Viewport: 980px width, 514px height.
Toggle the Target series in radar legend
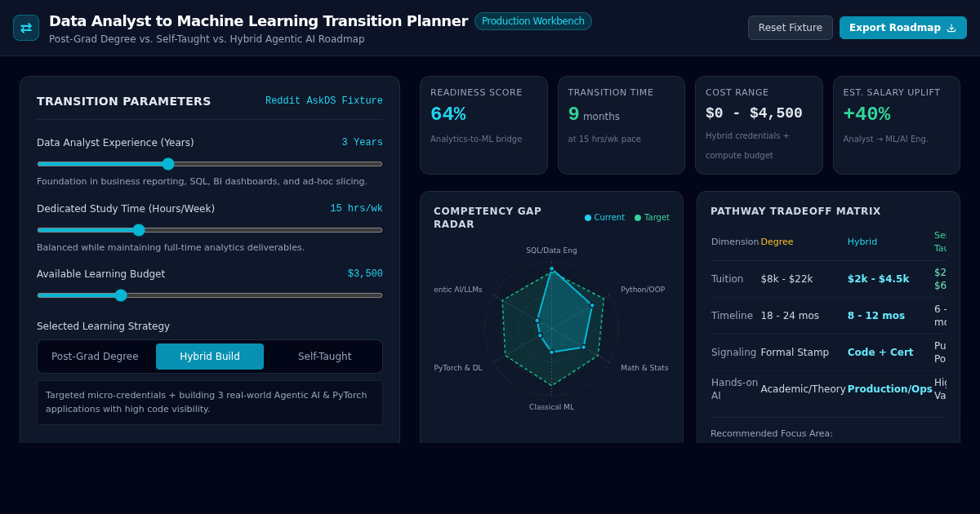pyautogui.click(x=652, y=218)
